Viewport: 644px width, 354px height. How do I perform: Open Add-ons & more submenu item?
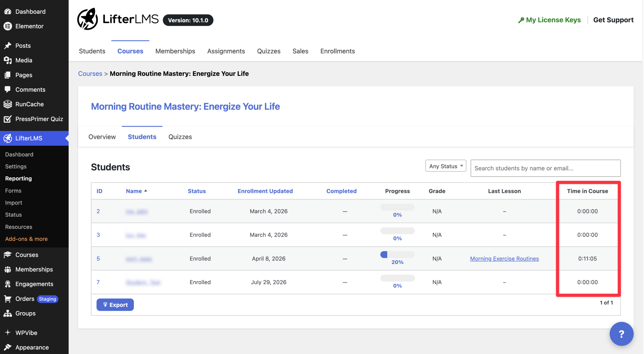point(26,239)
